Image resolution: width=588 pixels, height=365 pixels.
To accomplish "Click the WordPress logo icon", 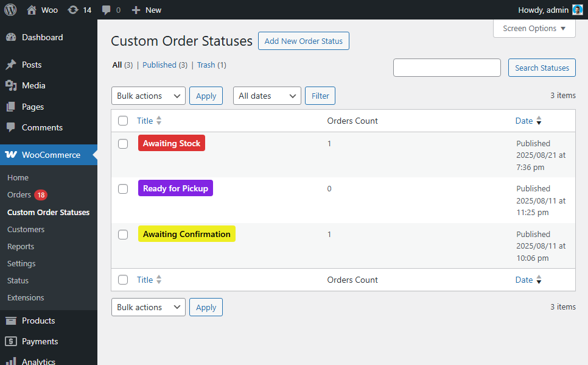I will [10, 10].
